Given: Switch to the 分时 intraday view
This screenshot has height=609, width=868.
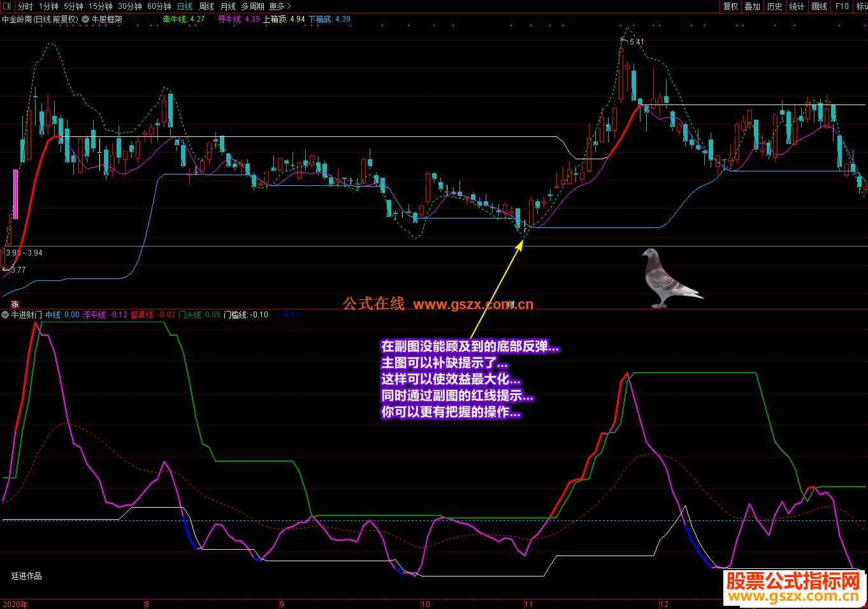Looking at the screenshot, I should click(25, 6).
